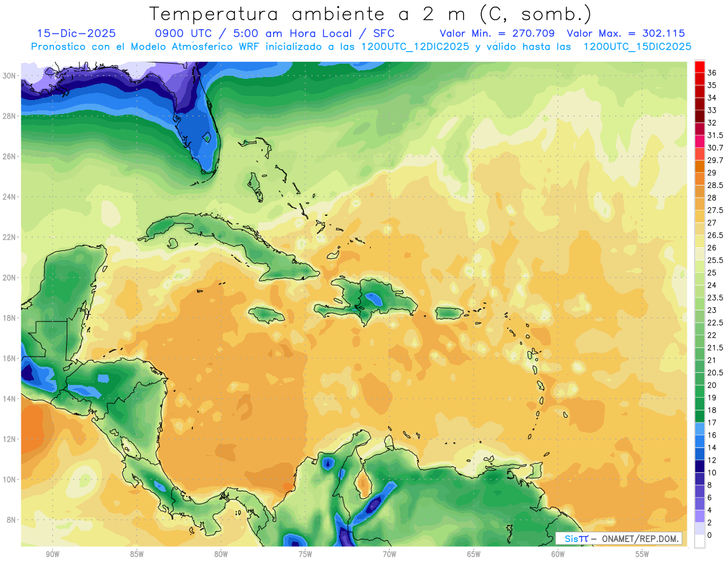Click the legend value "35"
The height and width of the screenshot is (562, 728).
[712, 85]
